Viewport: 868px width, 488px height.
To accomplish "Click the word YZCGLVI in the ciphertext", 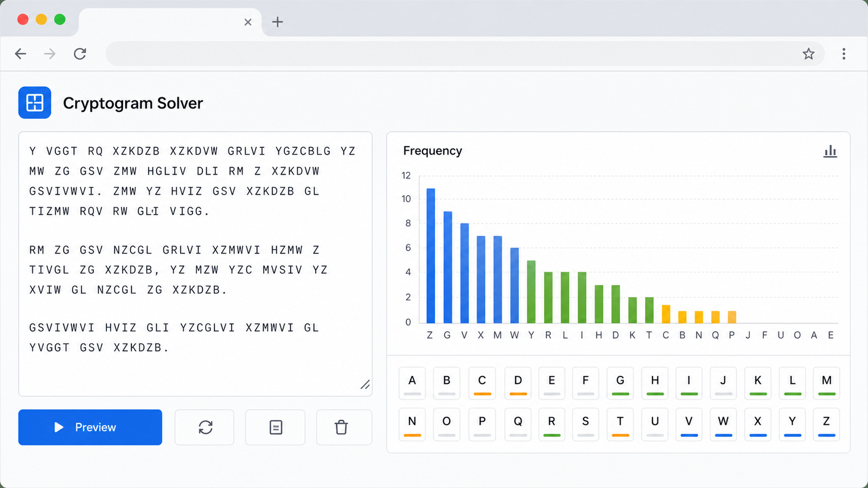I will click(207, 328).
